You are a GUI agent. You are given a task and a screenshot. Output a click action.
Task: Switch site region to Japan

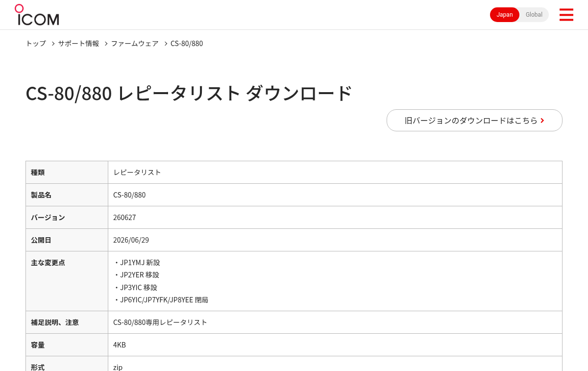click(505, 15)
